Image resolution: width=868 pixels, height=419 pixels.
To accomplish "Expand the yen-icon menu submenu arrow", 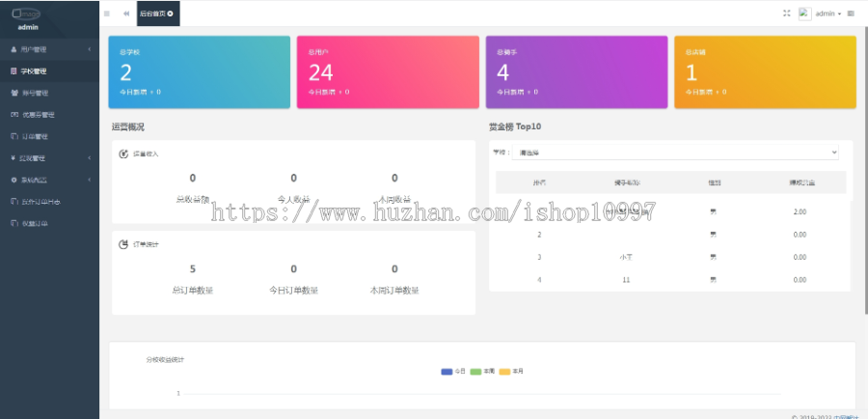I will tap(90, 158).
